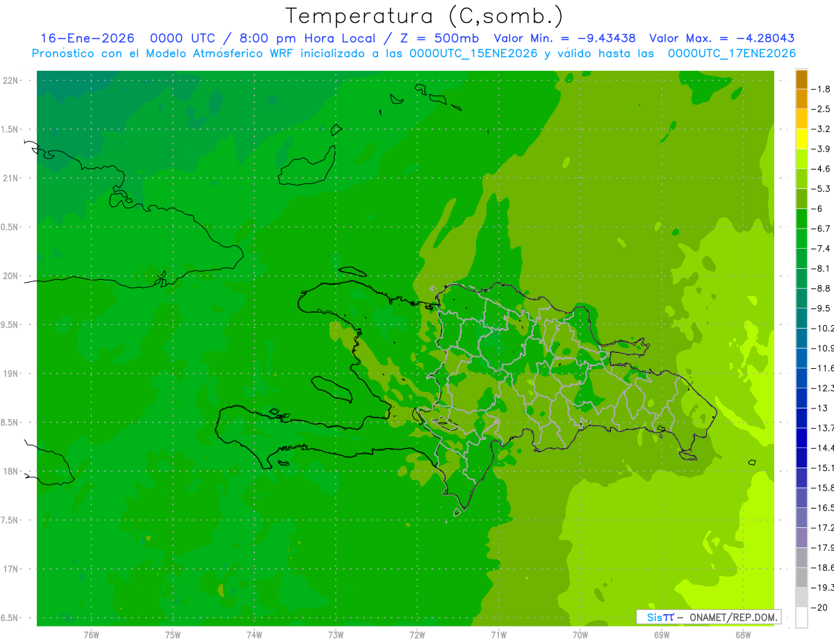Select the green swatch between -6 and -6.7
Image resolution: width=834 pixels, height=644 pixels.
[801, 219]
